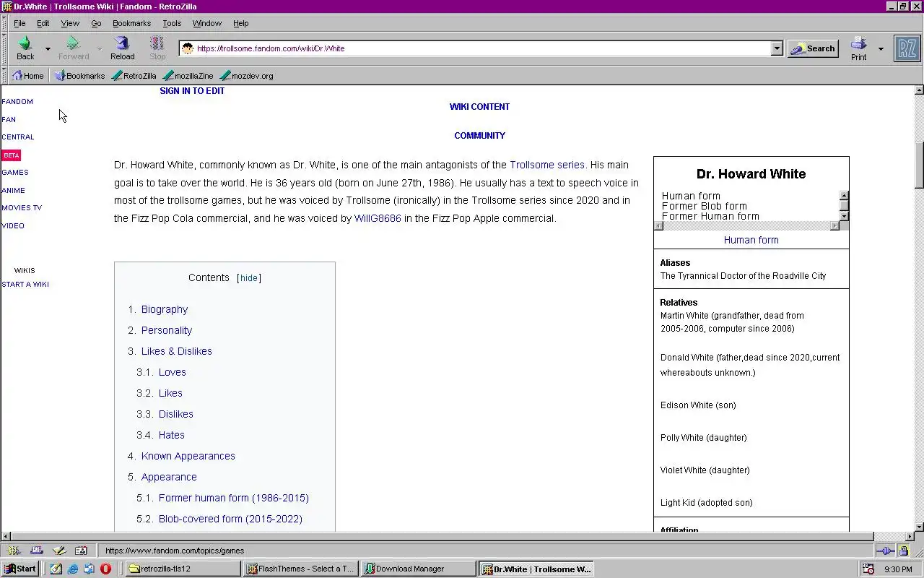Click the security lock icon in status bar

point(903,551)
